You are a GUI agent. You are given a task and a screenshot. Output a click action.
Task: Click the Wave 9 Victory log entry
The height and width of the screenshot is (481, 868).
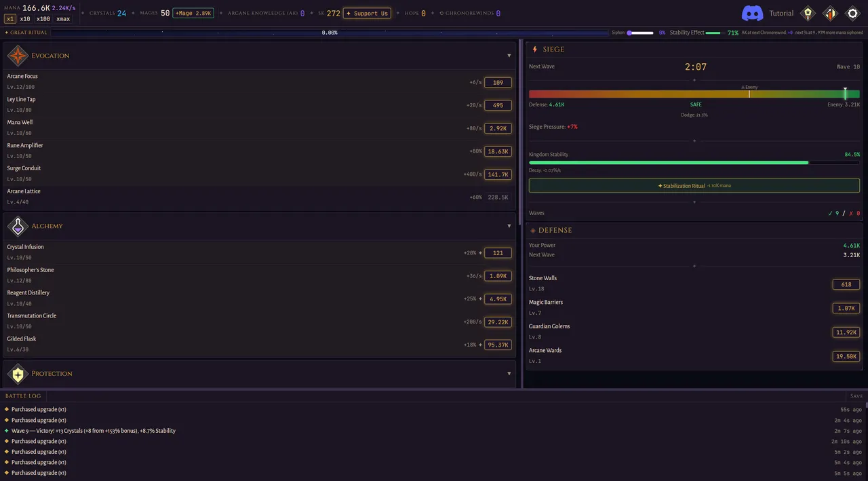[94, 431]
